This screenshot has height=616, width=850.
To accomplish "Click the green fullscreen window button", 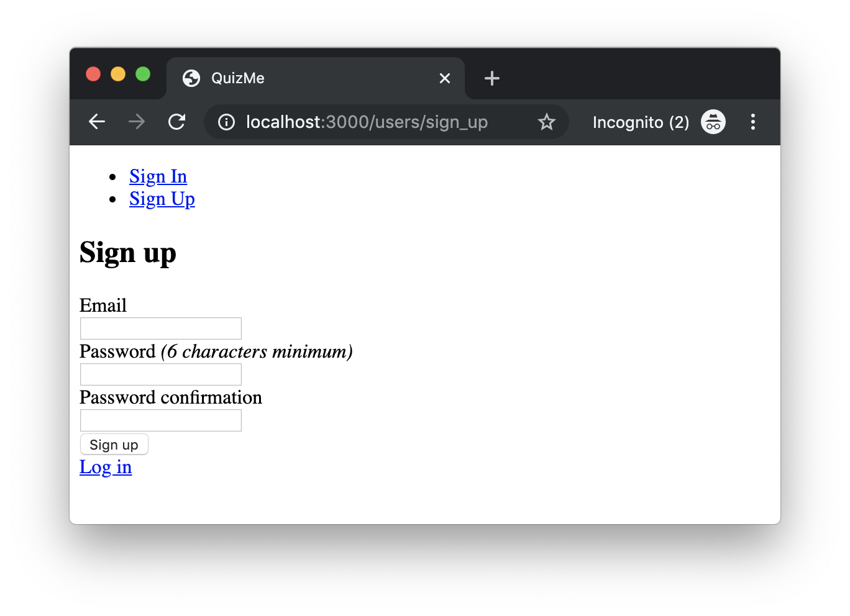I will pyautogui.click(x=143, y=75).
